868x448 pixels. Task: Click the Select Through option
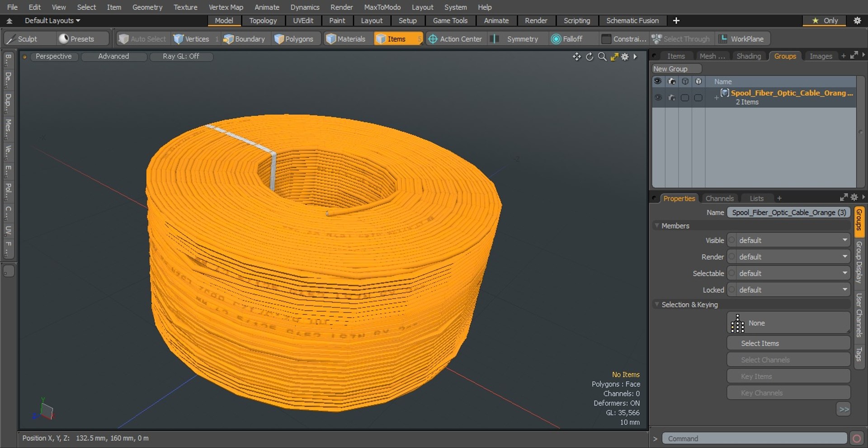pos(681,39)
